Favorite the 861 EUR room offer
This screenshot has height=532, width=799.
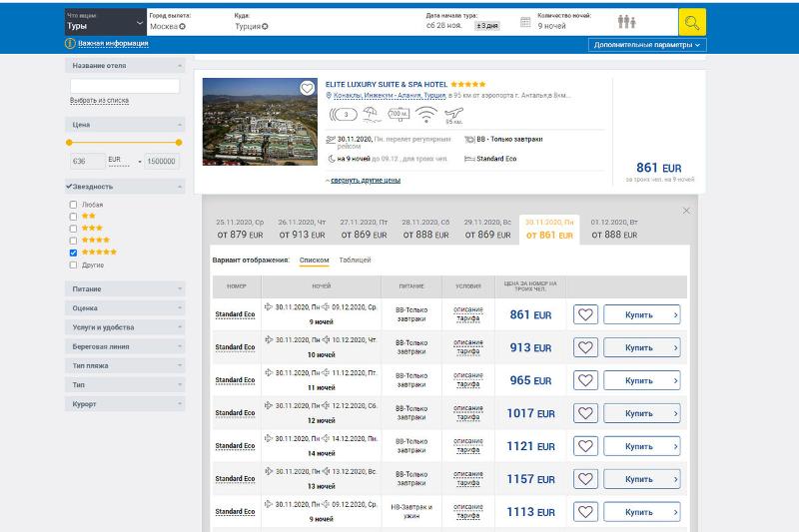pos(585,315)
